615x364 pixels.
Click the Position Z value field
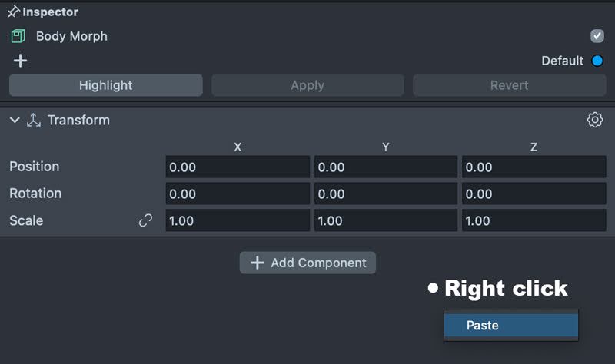pos(533,167)
